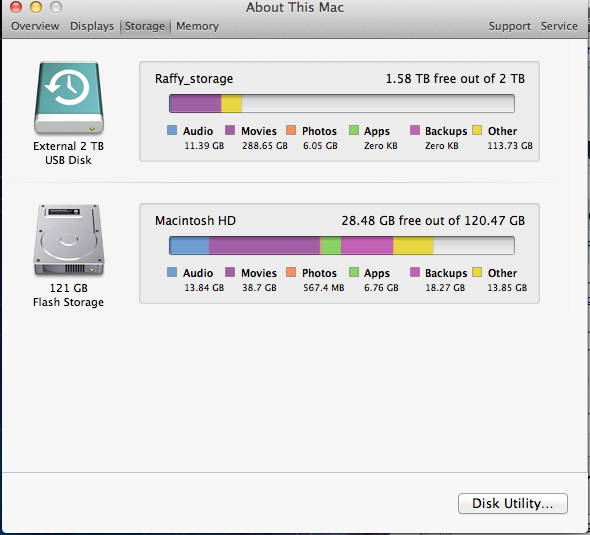This screenshot has width=590, height=535.
Task: Click Macintosh HD Other yellow legend swatch
Action: coord(477,272)
